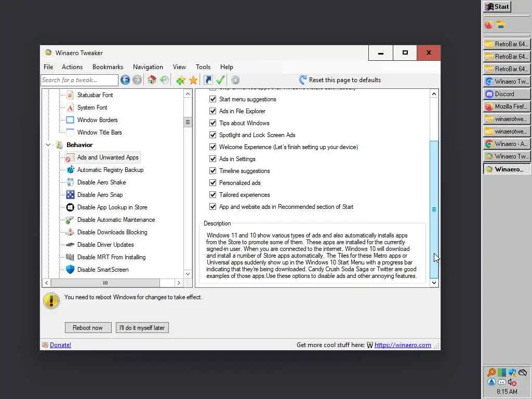The width and height of the screenshot is (532, 399).
Task: Click the Disable Aero Shake icon
Action: point(70,182)
